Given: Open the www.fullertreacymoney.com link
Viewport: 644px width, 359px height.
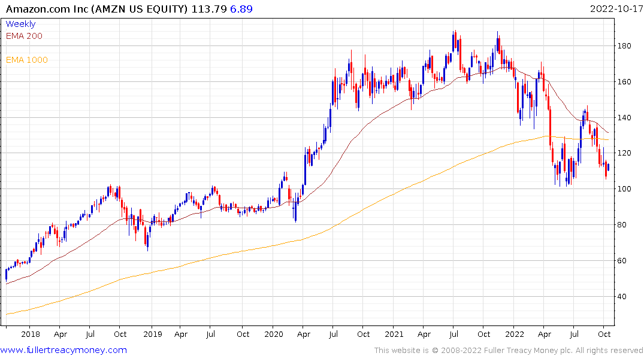Looking at the screenshot, I should click(64, 350).
